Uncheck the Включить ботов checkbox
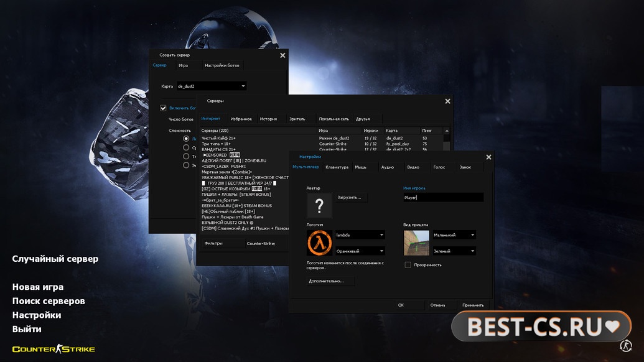Image resolution: width=644 pixels, height=362 pixels. pos(163,108)
